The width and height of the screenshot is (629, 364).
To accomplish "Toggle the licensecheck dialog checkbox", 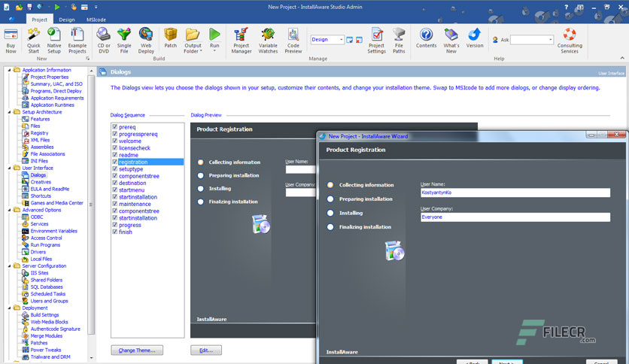I will point(114,148).
